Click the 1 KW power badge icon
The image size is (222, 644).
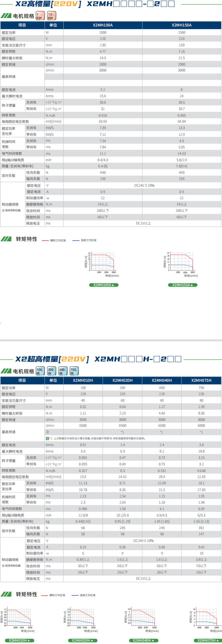40,16
